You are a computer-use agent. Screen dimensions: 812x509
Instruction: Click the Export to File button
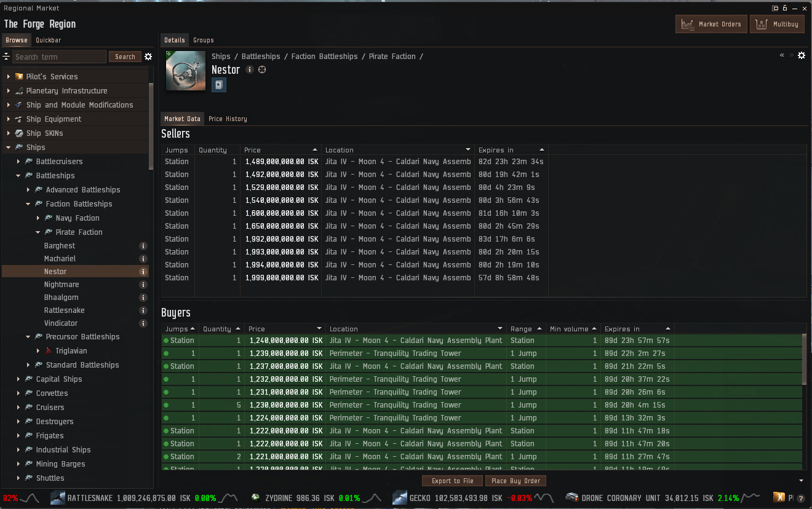pyautogui.click(x=452, y=481)
